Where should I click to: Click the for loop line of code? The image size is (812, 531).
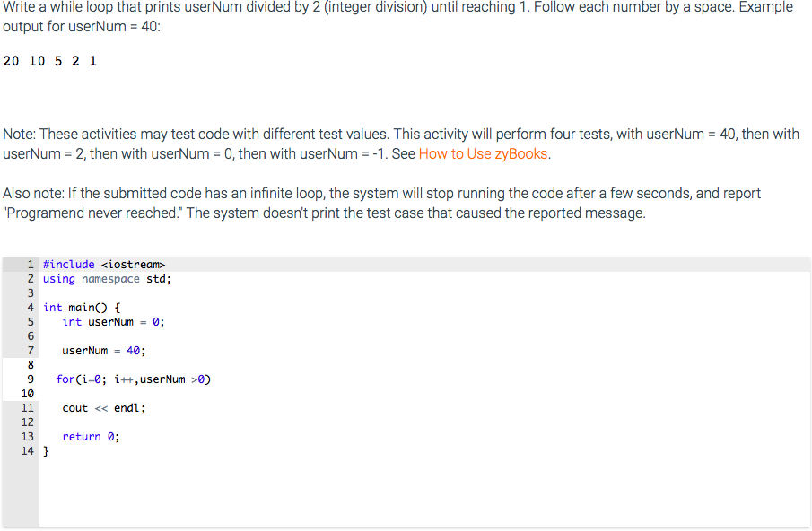click(x=134, y=379)
